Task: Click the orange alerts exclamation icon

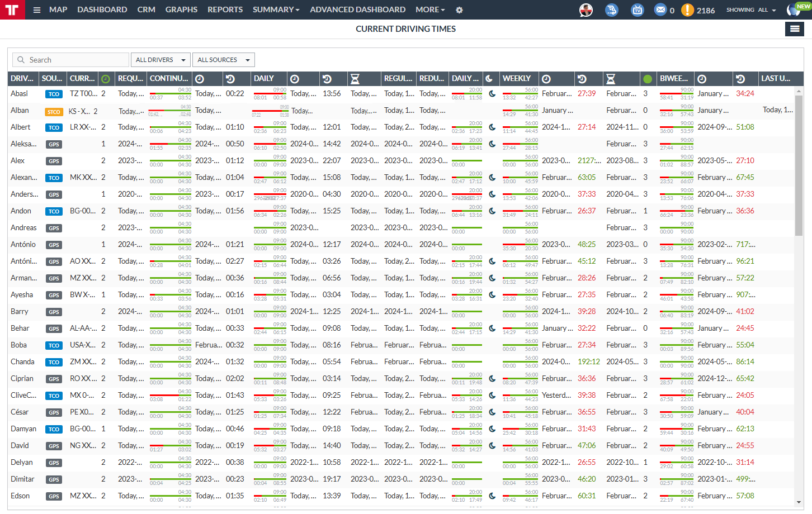Action: (x=687, y=9)
